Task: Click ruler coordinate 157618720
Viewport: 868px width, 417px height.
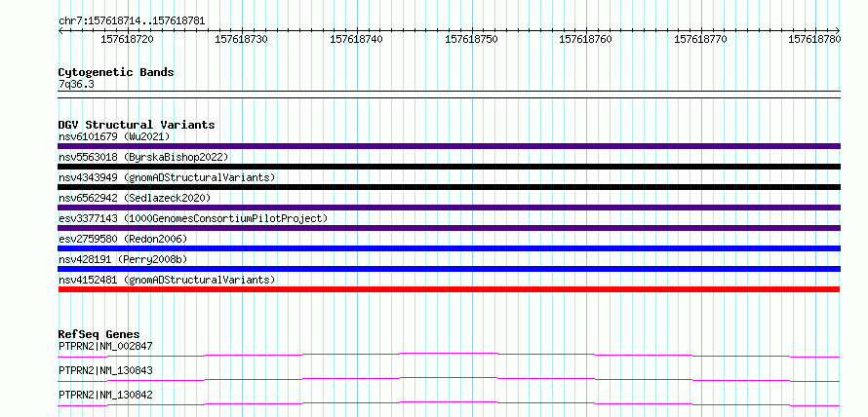Action: (x=128, y=39)
